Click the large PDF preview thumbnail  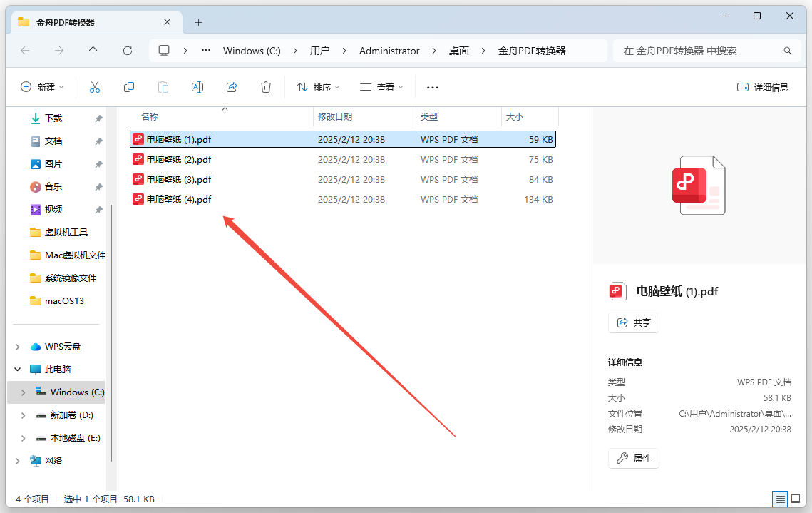[x=698, y=185]
